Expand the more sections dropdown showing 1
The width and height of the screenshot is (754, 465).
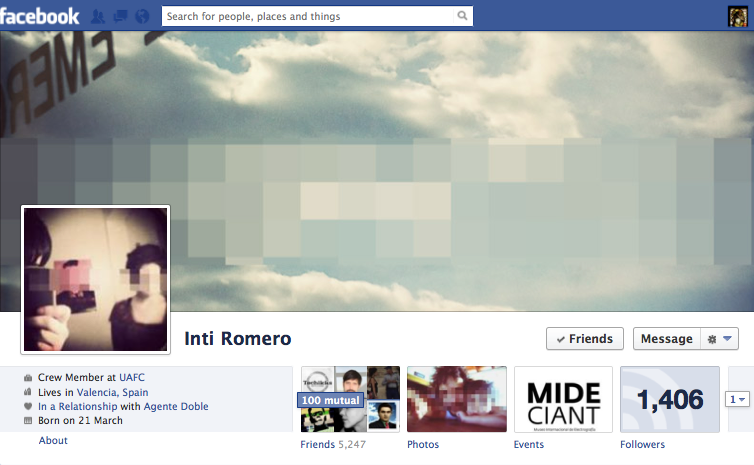tap(736, 399)
